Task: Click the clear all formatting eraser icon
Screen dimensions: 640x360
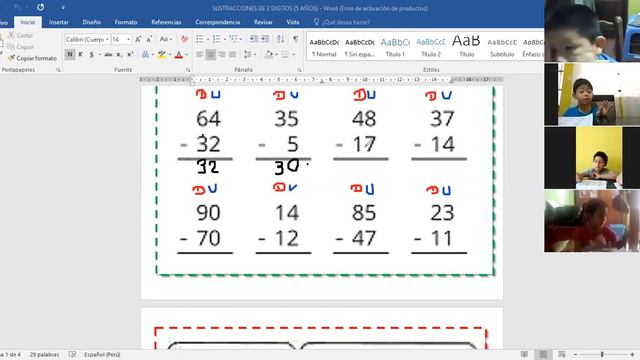Action: 184,39
